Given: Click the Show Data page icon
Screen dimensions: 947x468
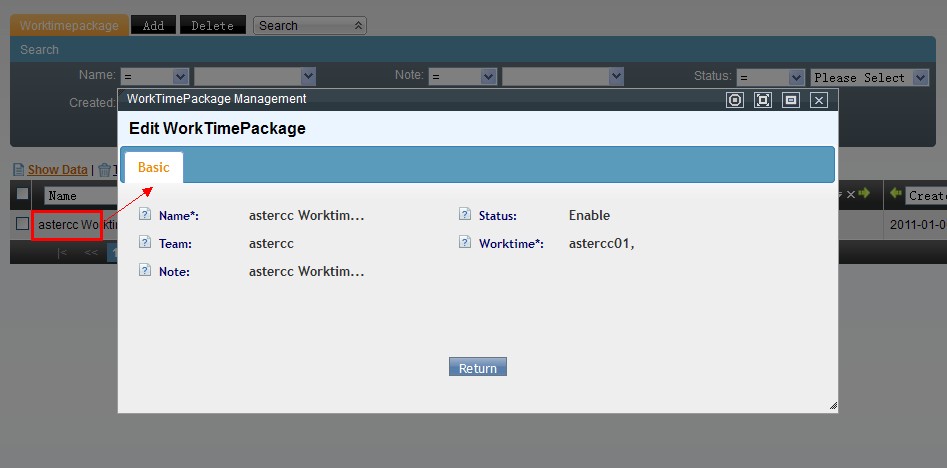Looking at the screenshot, I should 18,170.
